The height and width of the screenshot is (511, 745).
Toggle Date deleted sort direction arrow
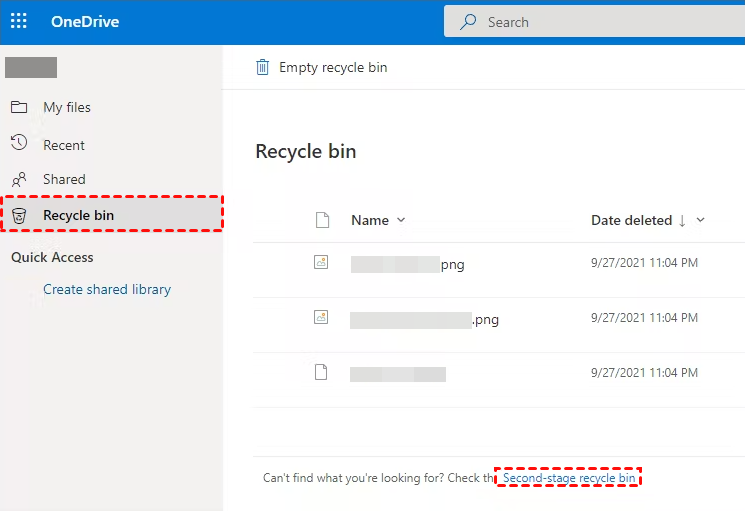(682, 220)
